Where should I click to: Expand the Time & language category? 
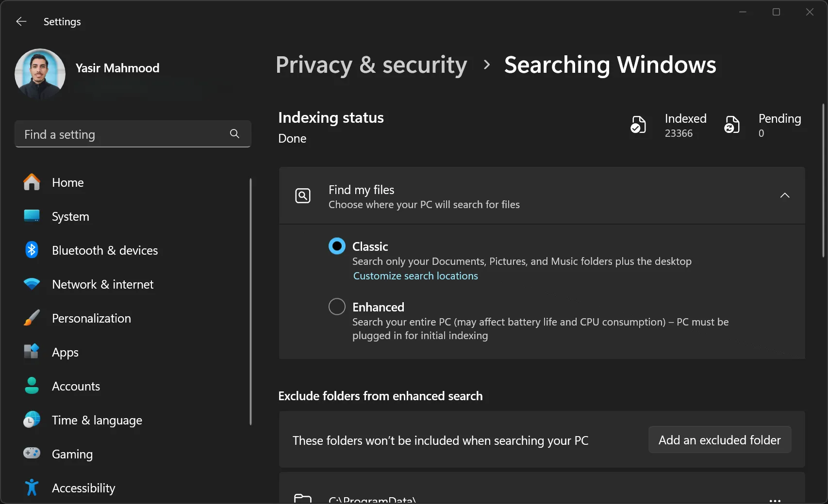point(96,420)
